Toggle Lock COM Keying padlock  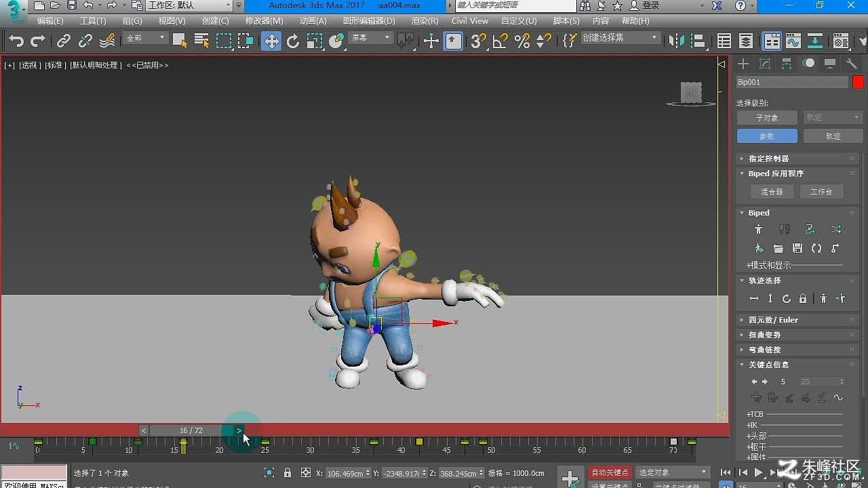pos(803,298)
